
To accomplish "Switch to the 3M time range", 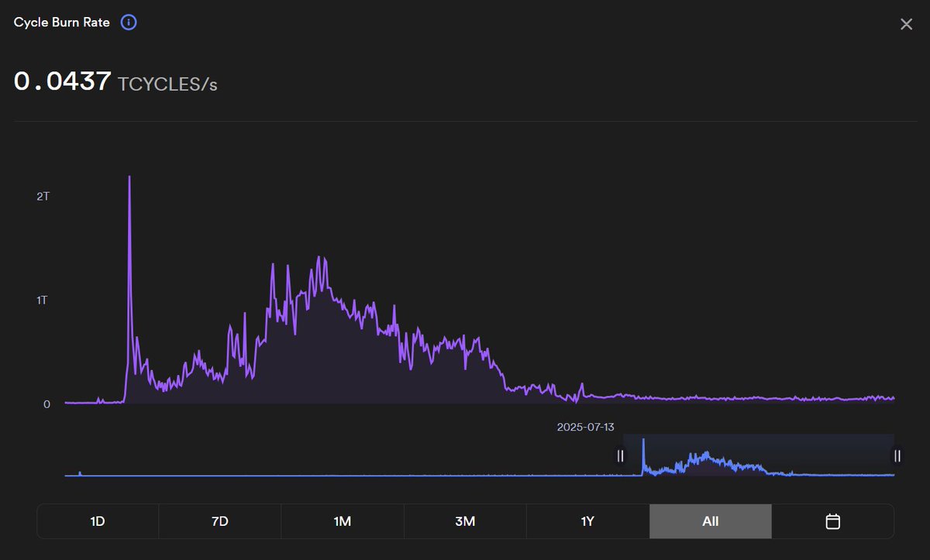I will point(465,521).
